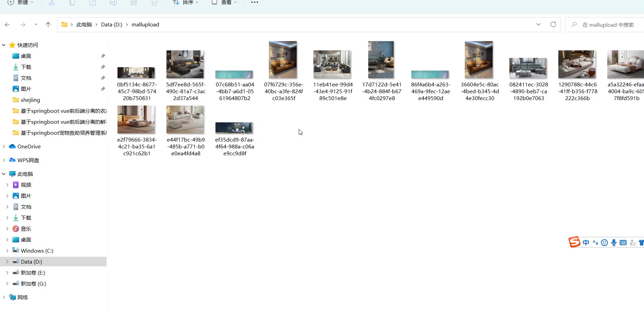Open the shejiing folder in quick access
Viewport: 644px width, 314px height.
(x=30, y=100)
